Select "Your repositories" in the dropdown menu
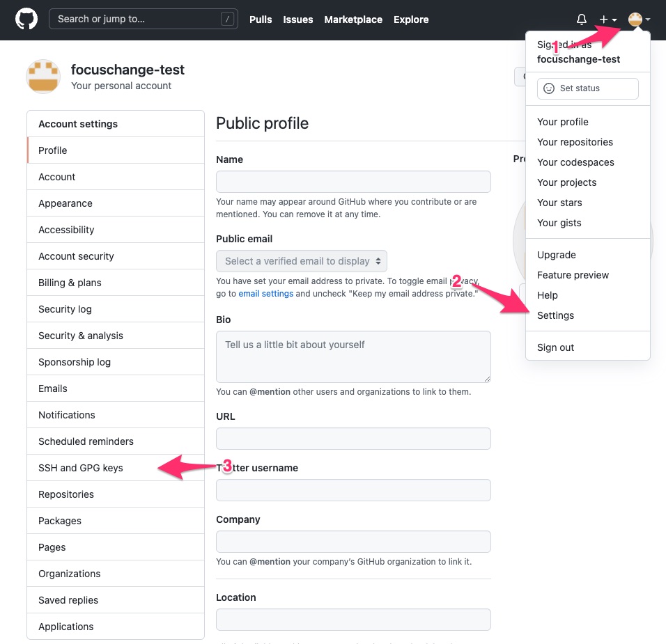 (x=575, y=142)
